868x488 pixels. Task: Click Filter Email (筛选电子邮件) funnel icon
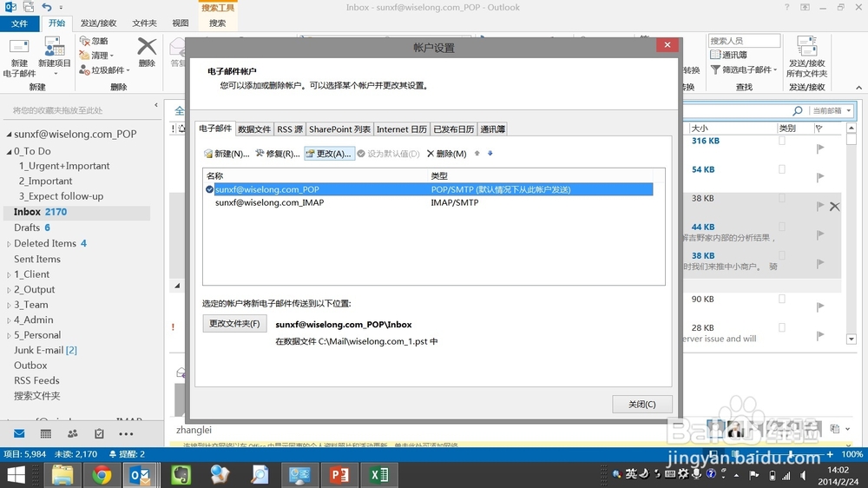click(x=715, y=69)
